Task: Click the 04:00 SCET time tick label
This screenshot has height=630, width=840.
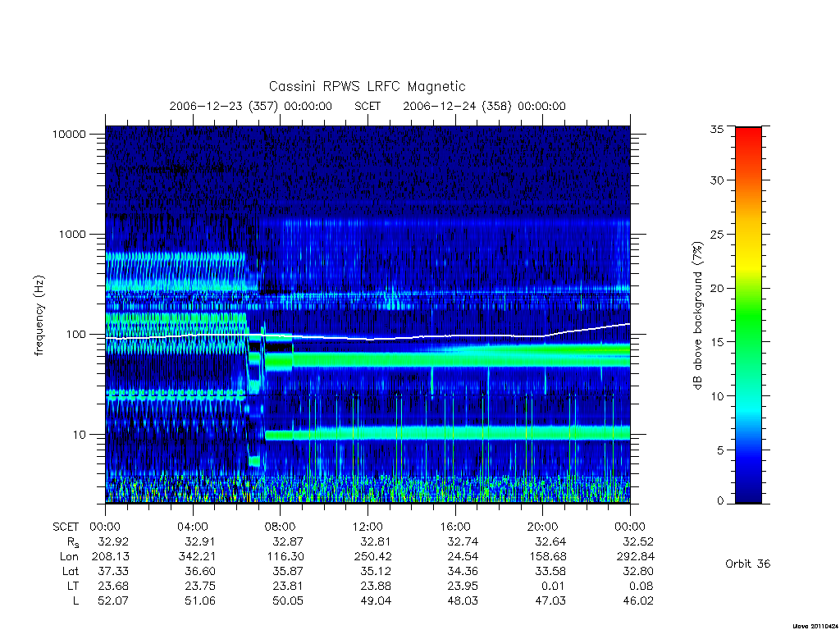Action: [192, 527]
